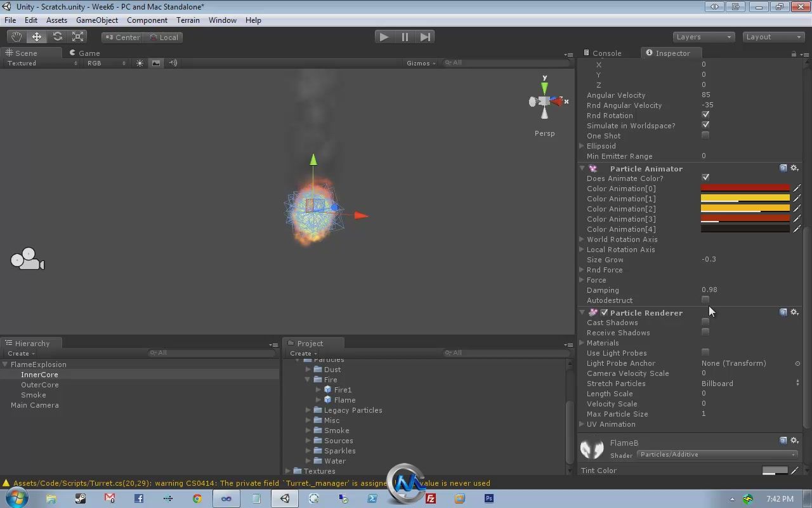
Task: Expand UV Animation settings
Action: click(582, 424)
